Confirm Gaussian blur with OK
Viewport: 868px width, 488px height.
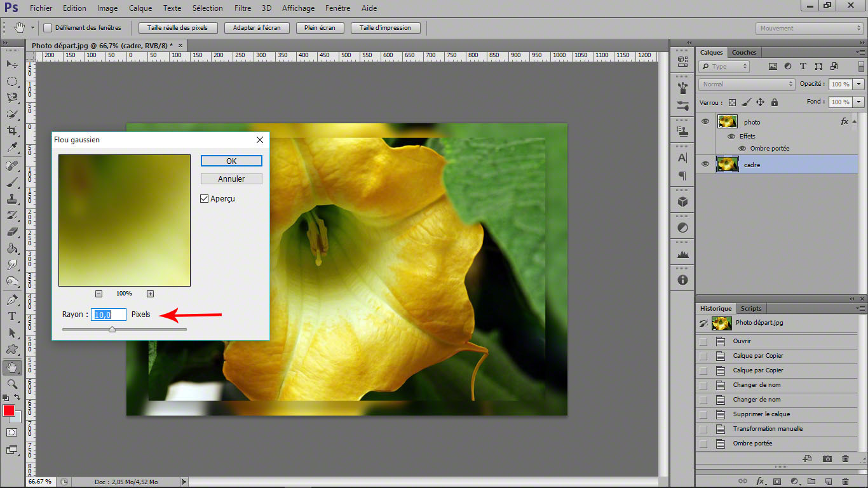pyautogui.click(x=231, y=161)
